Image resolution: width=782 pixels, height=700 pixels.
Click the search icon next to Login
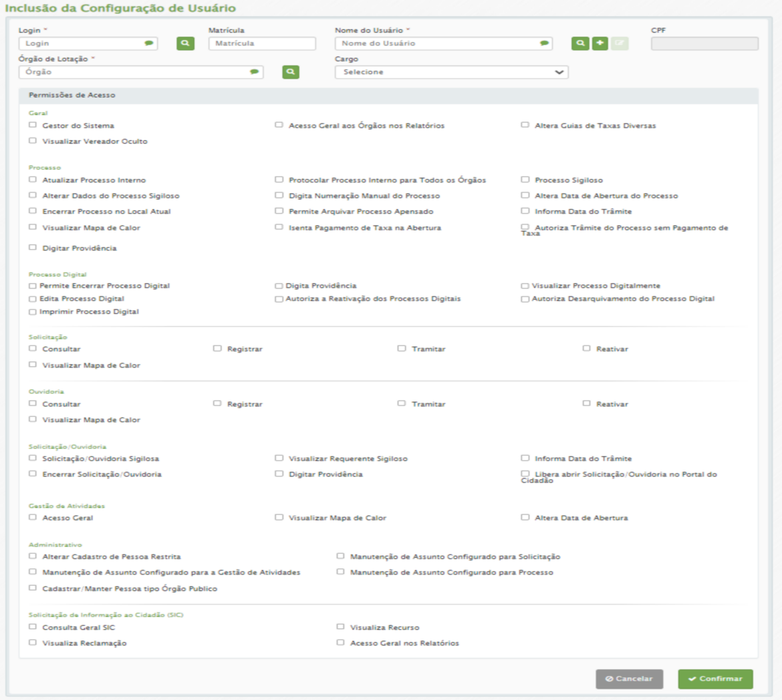[185, 43]
